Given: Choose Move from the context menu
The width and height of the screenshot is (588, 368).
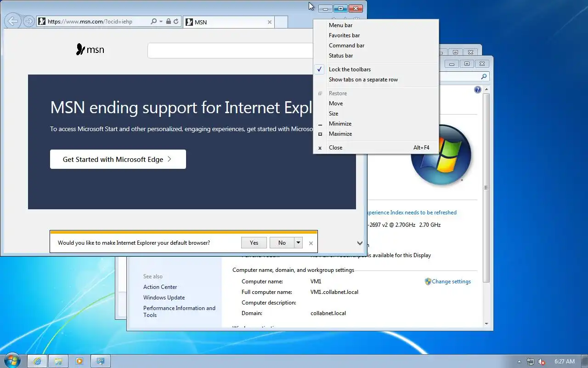Looking at the screenshot, I should pyautogui.click(x=376, y=103).
